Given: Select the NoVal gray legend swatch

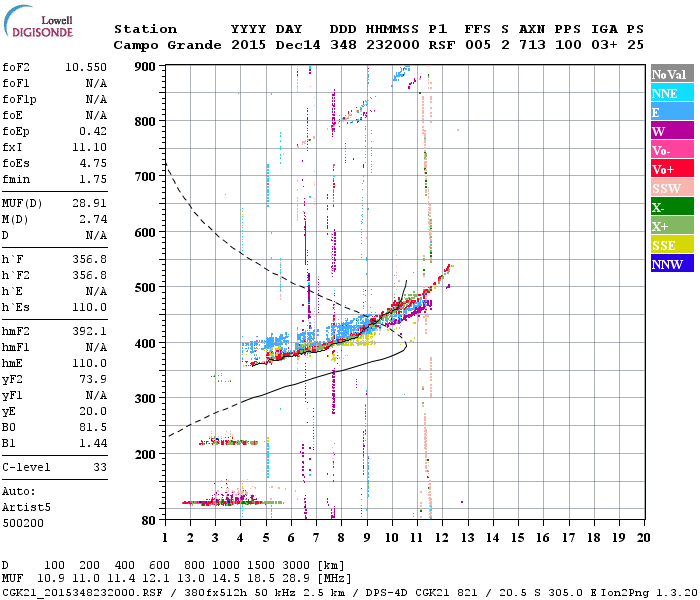Looking at the screenshot, I should (672, 74).
